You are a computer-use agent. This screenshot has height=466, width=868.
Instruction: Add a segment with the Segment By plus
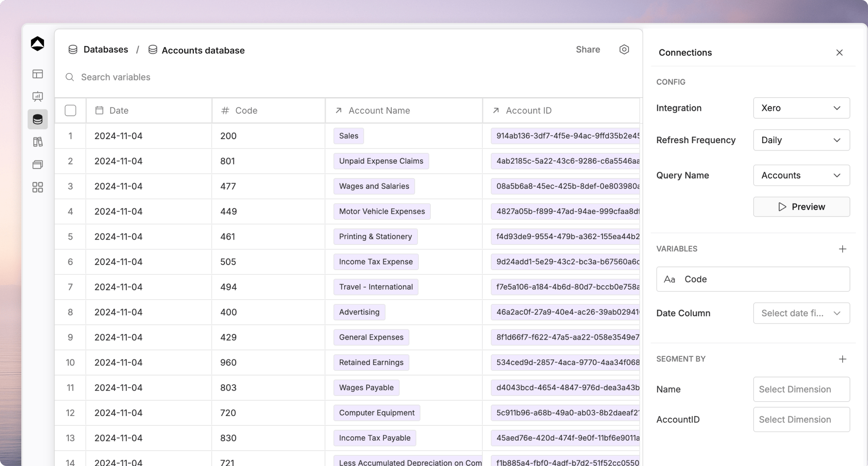tap(843, 359)
